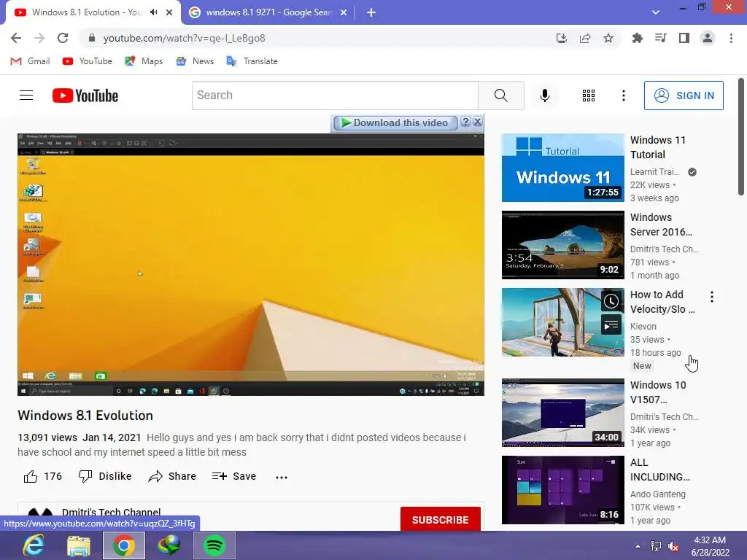Open the Translate bookmark
Viewport: 747px width, 560px height.
(x=252, y=61)
